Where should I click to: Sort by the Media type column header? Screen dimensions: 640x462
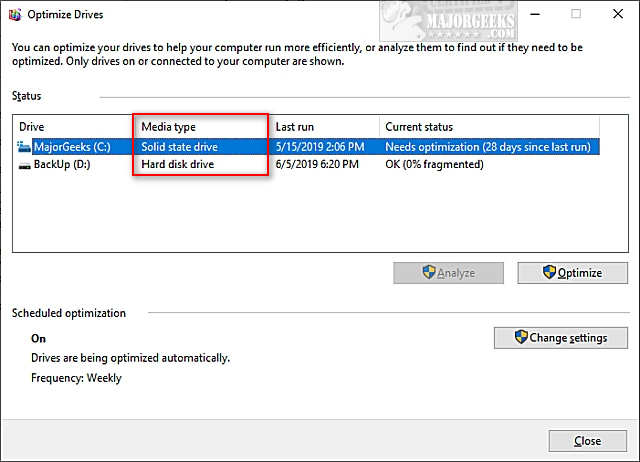pyautogui.click(x=200, y=127)
